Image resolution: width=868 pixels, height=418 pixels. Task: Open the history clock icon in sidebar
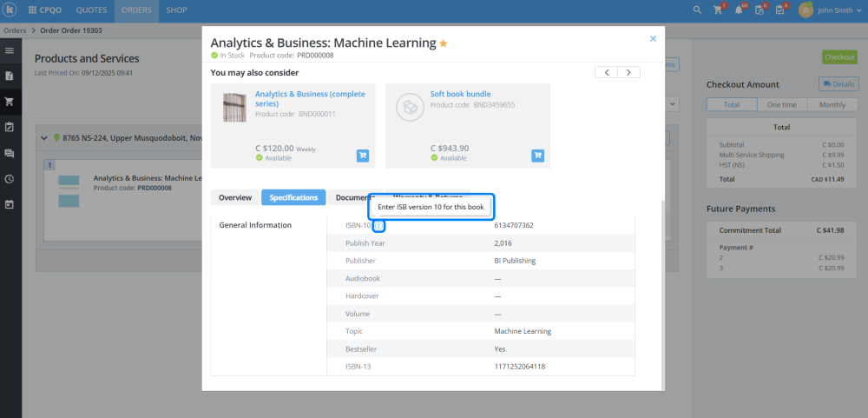pyautogui.click(x=10, y=179)
